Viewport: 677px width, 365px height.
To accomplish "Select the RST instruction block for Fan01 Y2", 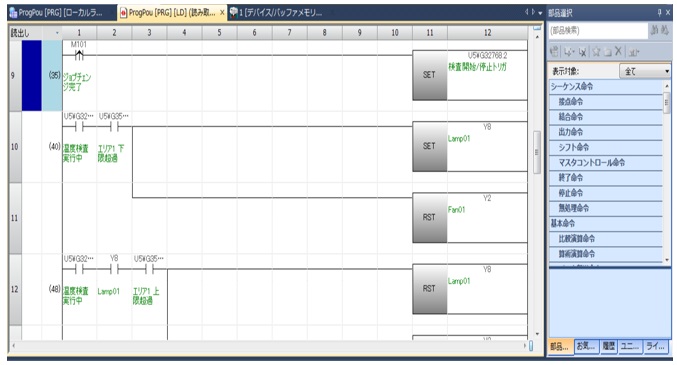I will click(429, 217).
